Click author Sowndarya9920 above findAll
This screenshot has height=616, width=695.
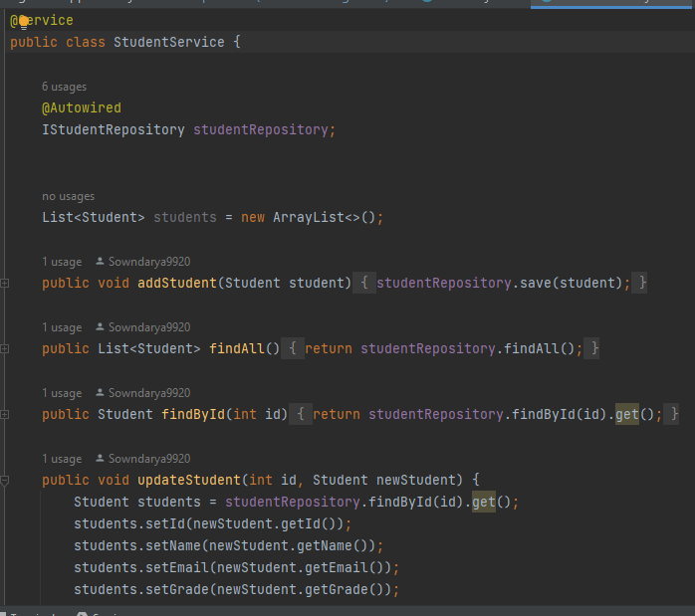tap(149, 327)
